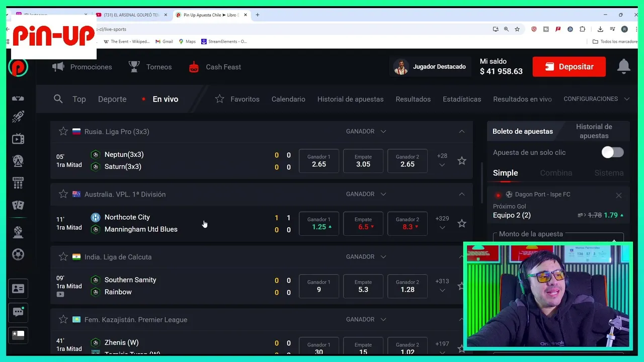Click the install-app icon in address bar

[496, 29]
